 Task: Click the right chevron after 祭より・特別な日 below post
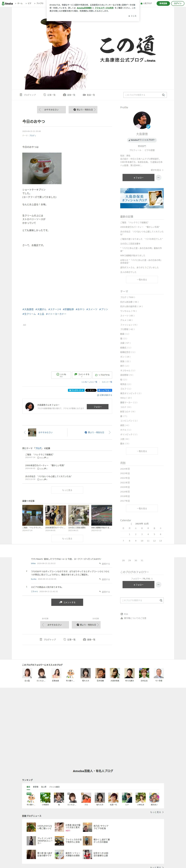[109, 432]
